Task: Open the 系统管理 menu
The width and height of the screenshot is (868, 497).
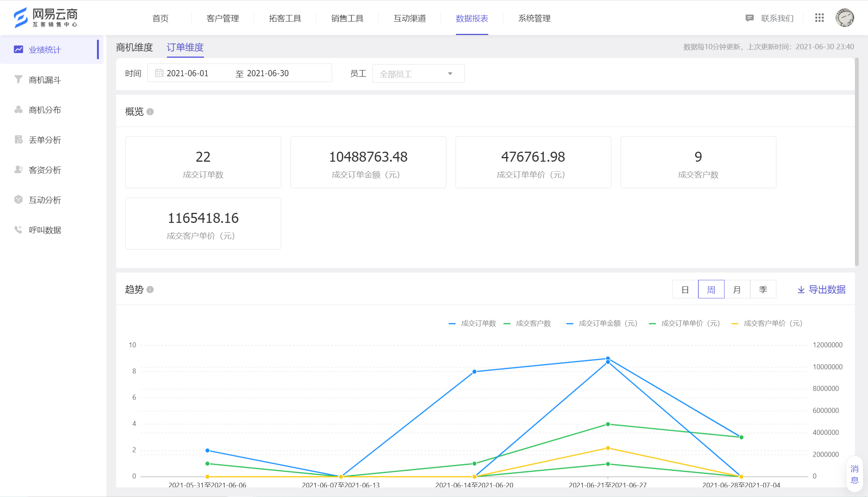Action: [x=534, y=18]
